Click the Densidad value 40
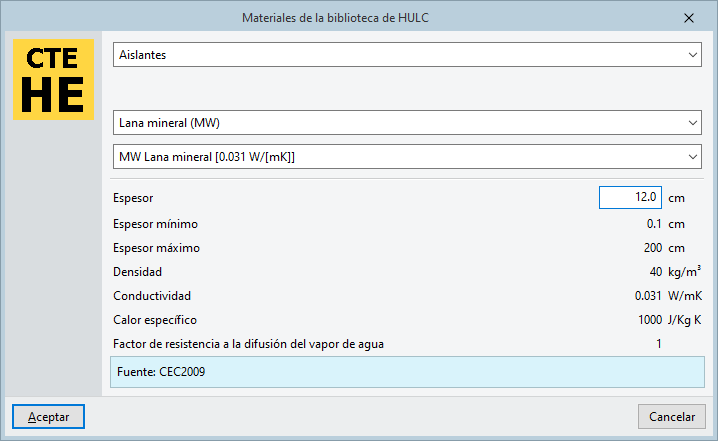This screenshot has width=718, height=441. coord(656,272)
